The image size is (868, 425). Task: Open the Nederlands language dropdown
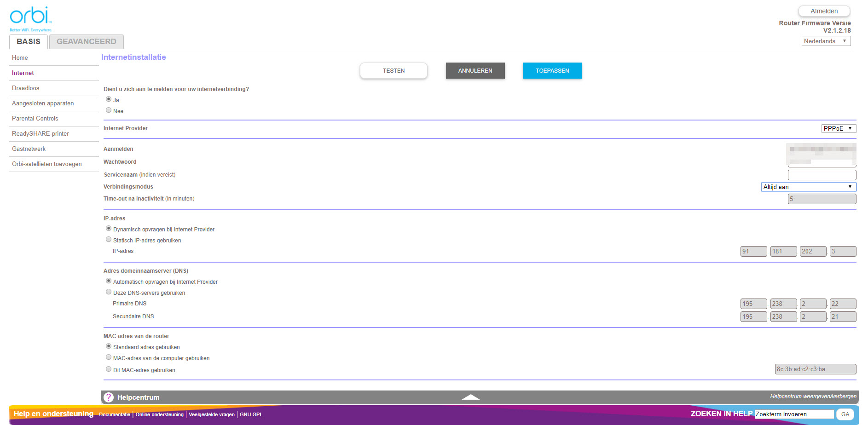(x=826, y=41)
